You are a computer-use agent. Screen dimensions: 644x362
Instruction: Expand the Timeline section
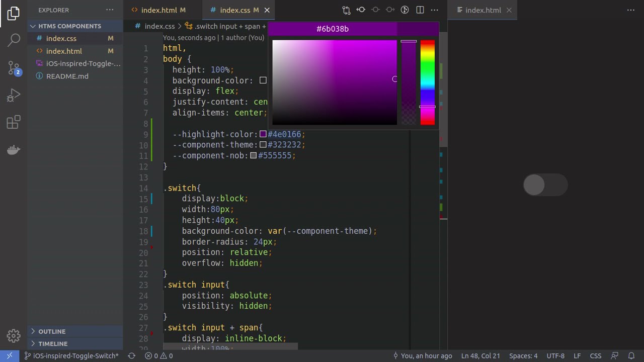75,343
